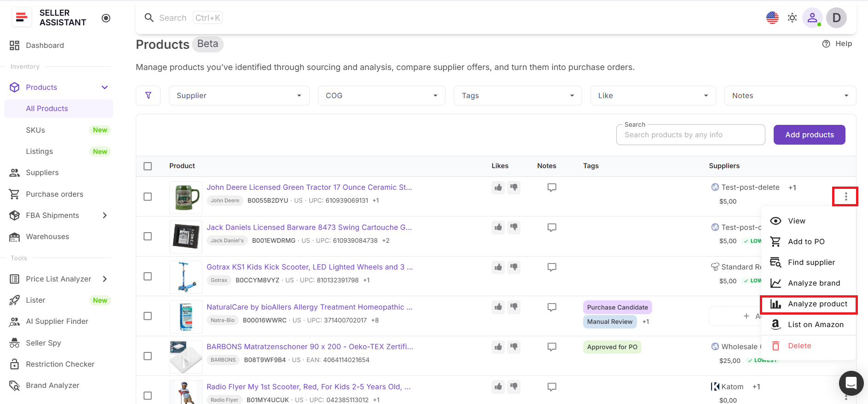Choose List on Amazon from menu
Viewport: 868px width, 404px height.
pos(808,324)
